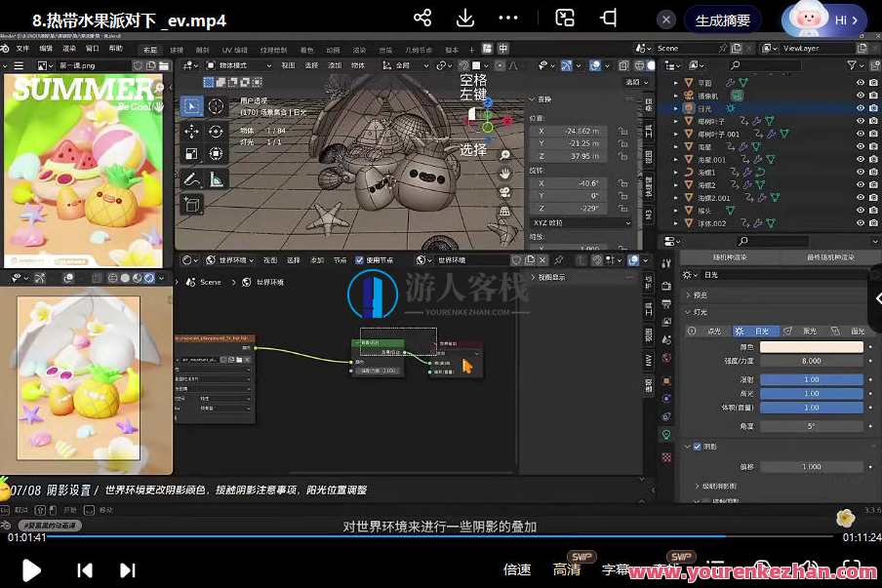Click the share icon at the top bar
Viewport: 882px width, 588px height.
click(x=422, y=19)
